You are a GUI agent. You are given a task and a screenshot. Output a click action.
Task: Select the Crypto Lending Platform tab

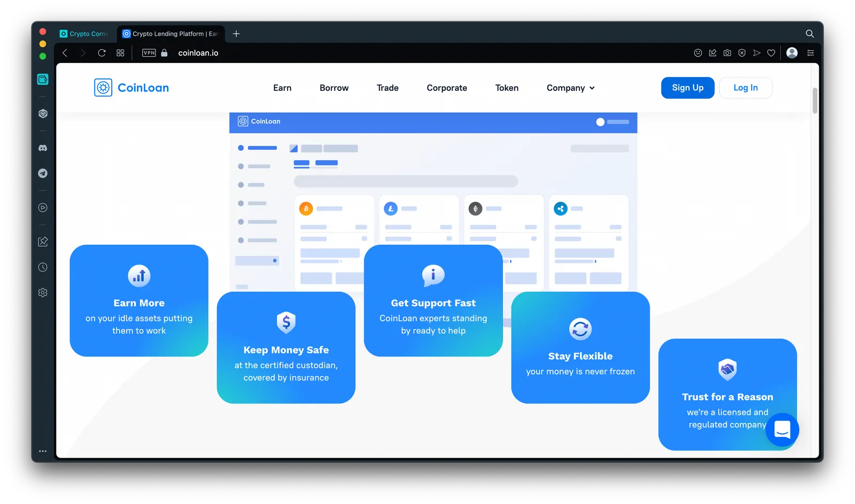(171, 34)
